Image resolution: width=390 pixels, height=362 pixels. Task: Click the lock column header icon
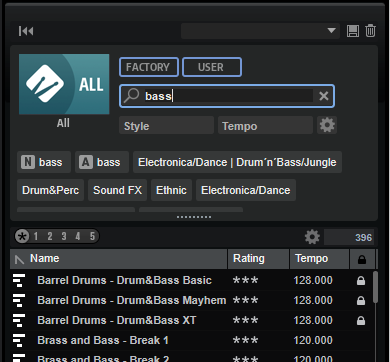point(362,259)
